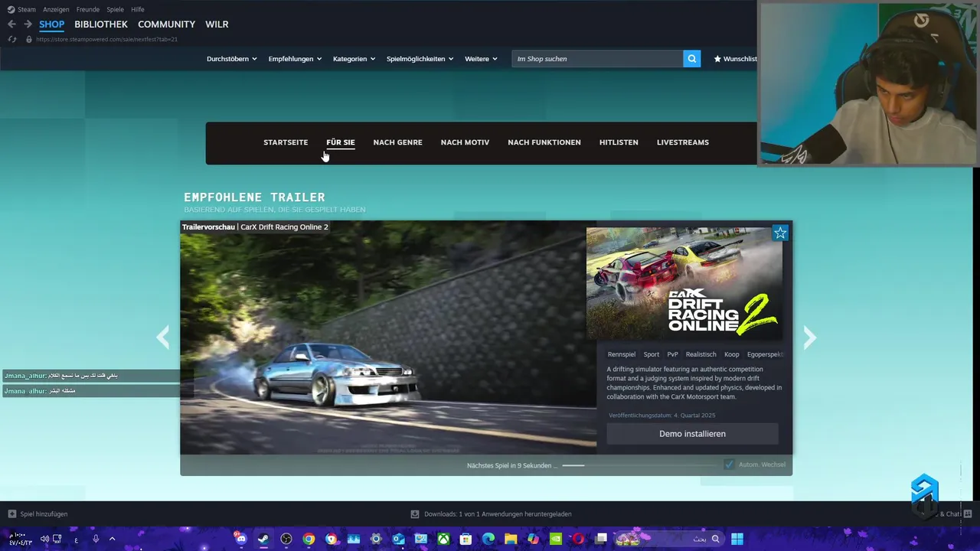This screenshot has width=980, height=551.
Task: Click the store URL address text
Action: click(106, 39)
